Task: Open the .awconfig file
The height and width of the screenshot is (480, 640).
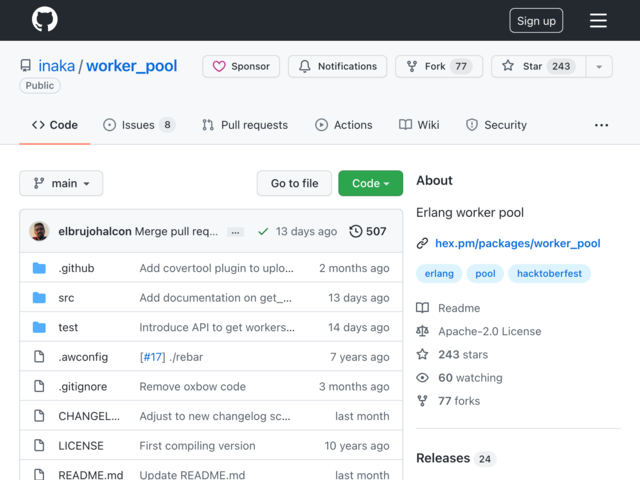Action: point(83,357)
